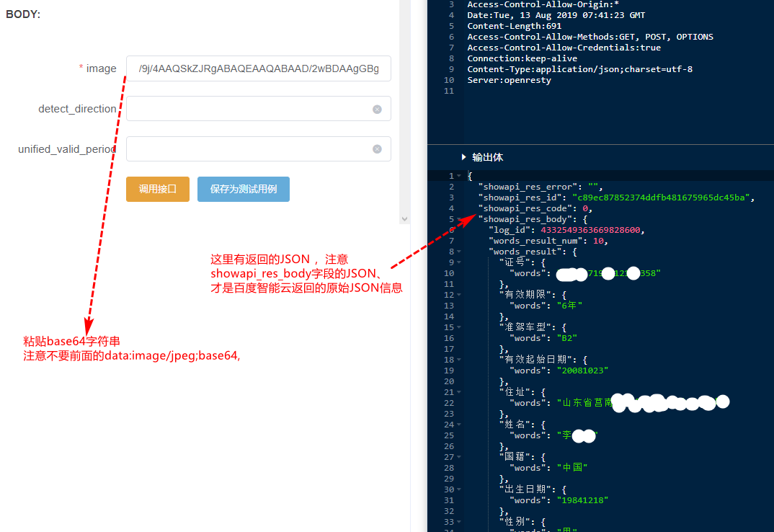Collapse the 有效期限 node at line 12
The width and height of the screenshot is (774, 532).
(x=459, y=295)
